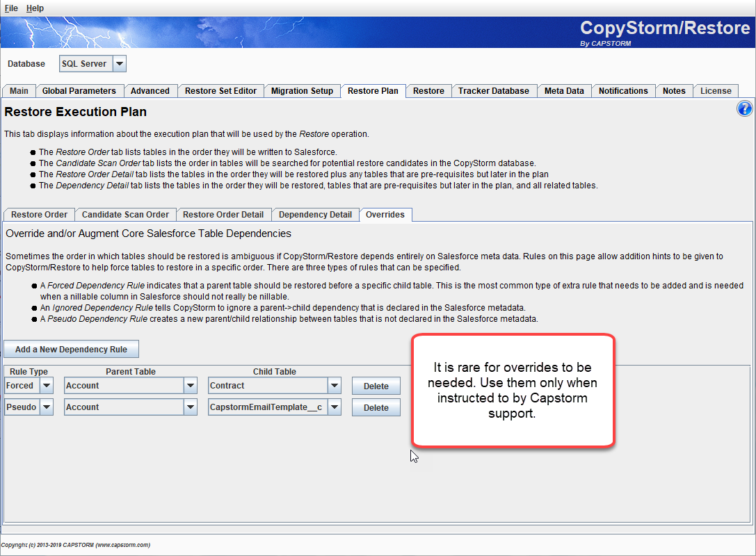Open the Help menu
The height and width of the screenshot is (556, 756).
click(35, 8)
